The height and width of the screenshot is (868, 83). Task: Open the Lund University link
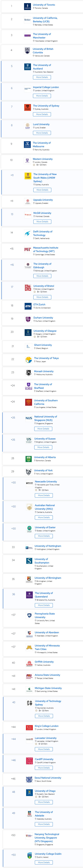(x=41, y=124)
